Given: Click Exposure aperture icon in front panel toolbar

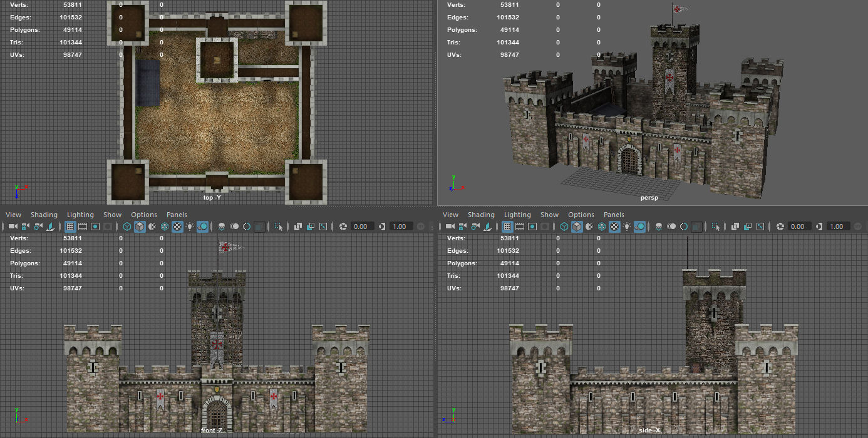Looking at the screenshot, I should click(x=343, y=227).
